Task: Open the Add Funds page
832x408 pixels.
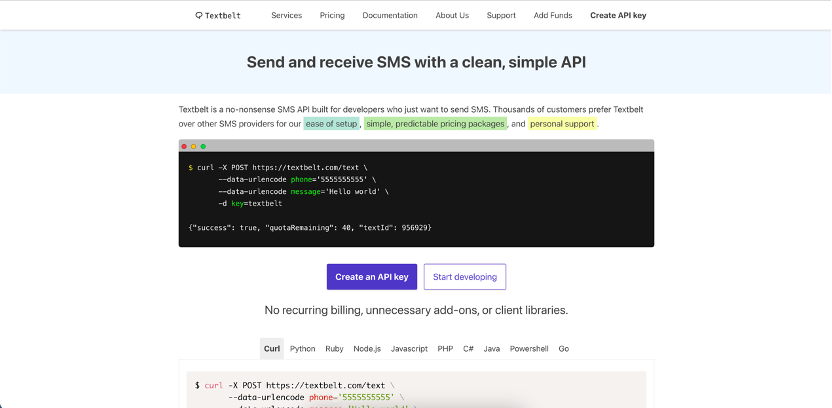Action: click(x=553, y=15)
